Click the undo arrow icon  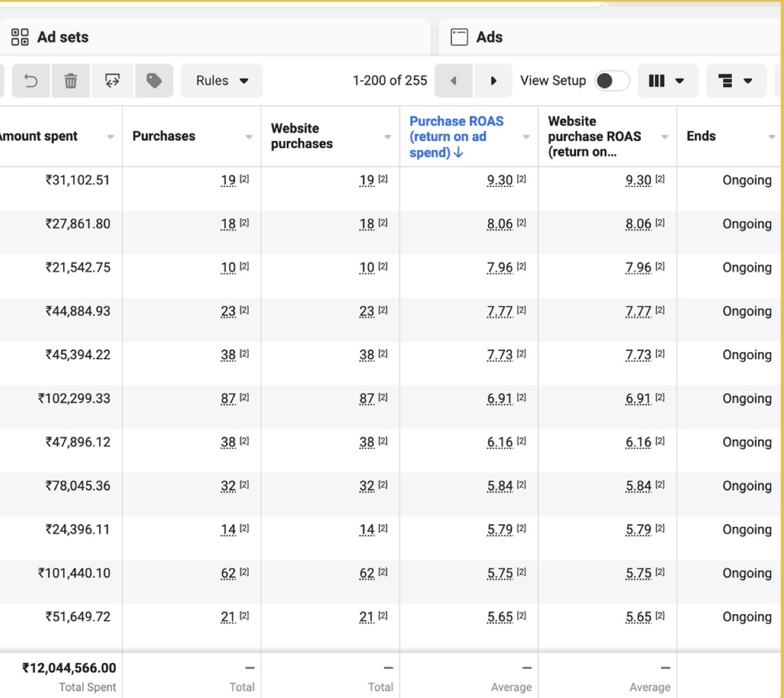(31, 81)
